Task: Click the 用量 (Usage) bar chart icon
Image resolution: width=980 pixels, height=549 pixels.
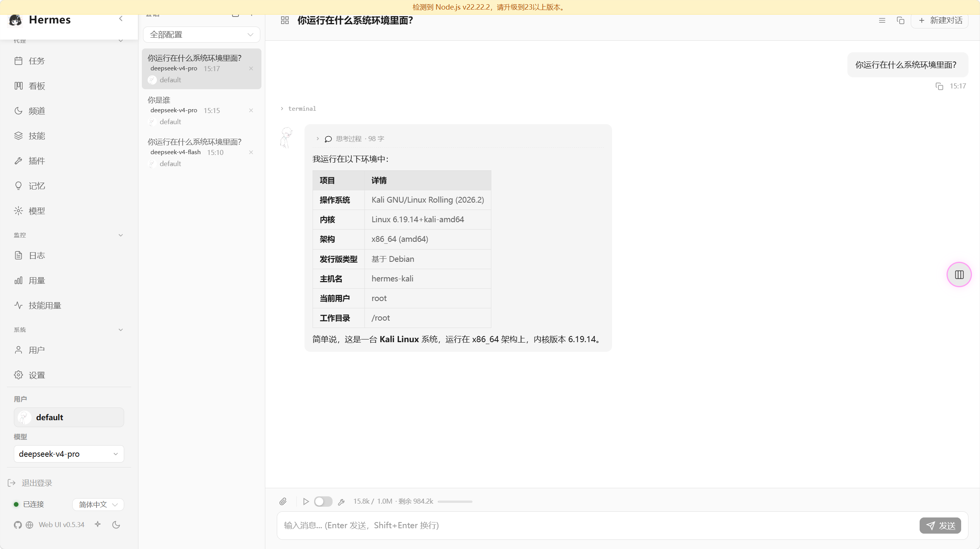Action: [x=18, y=280]
